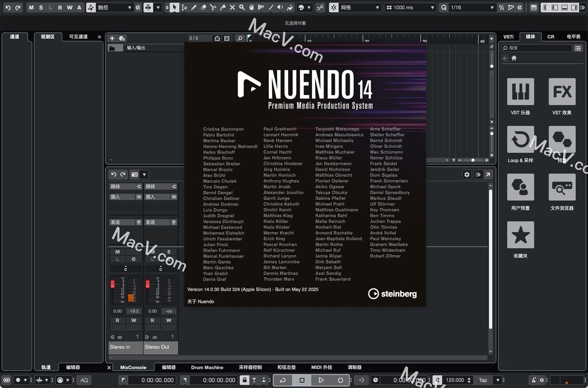Select the Range Selection tool
588x388 pixels.
coord(184,7)
